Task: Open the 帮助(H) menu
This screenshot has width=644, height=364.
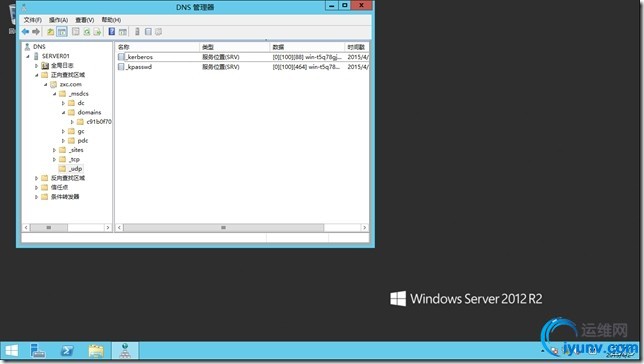Action: pos(111,20)
